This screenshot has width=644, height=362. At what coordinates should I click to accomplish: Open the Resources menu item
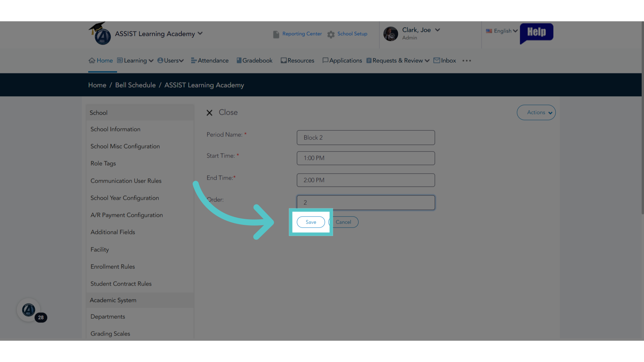(298, 60)
